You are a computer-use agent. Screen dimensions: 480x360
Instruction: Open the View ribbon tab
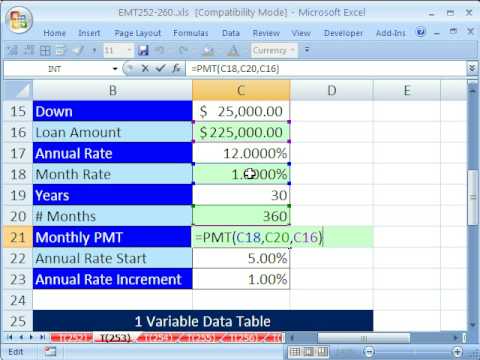click(301, 33)
